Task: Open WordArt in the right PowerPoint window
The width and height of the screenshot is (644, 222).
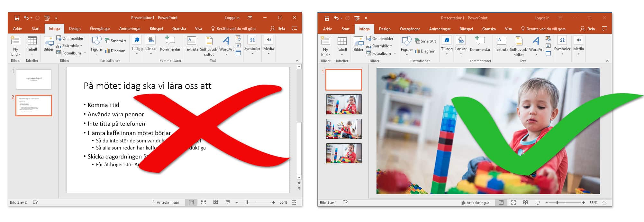Action: coord(536,45)
